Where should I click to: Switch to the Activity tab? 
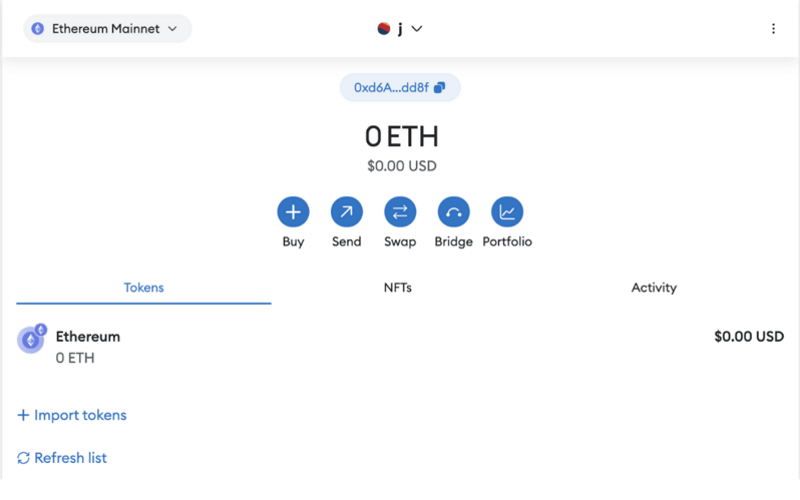click(x=654, y=288)
